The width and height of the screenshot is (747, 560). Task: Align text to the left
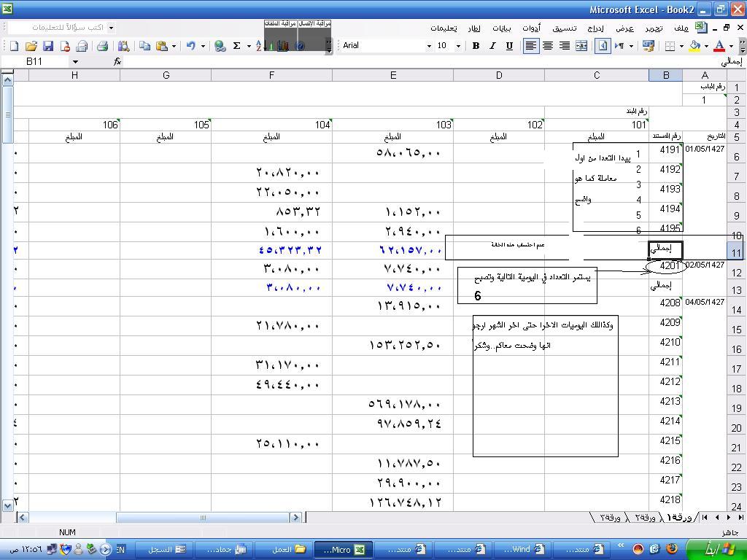click(531, 46)
